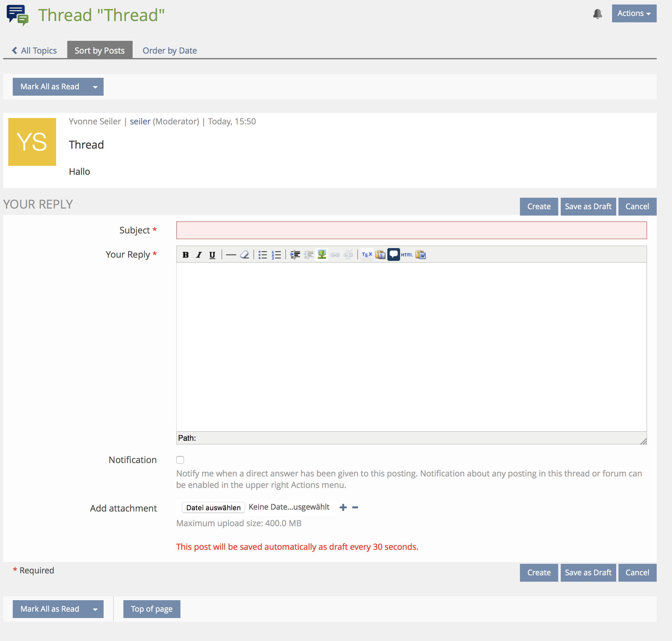The image size is (672, 641).
Task: Open the Actions dropdown menu
Action: point(634,13)
